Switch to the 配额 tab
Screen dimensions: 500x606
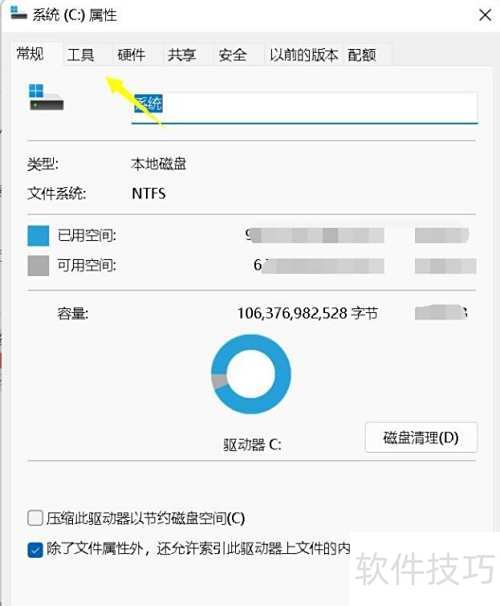(x=362, y=55)
